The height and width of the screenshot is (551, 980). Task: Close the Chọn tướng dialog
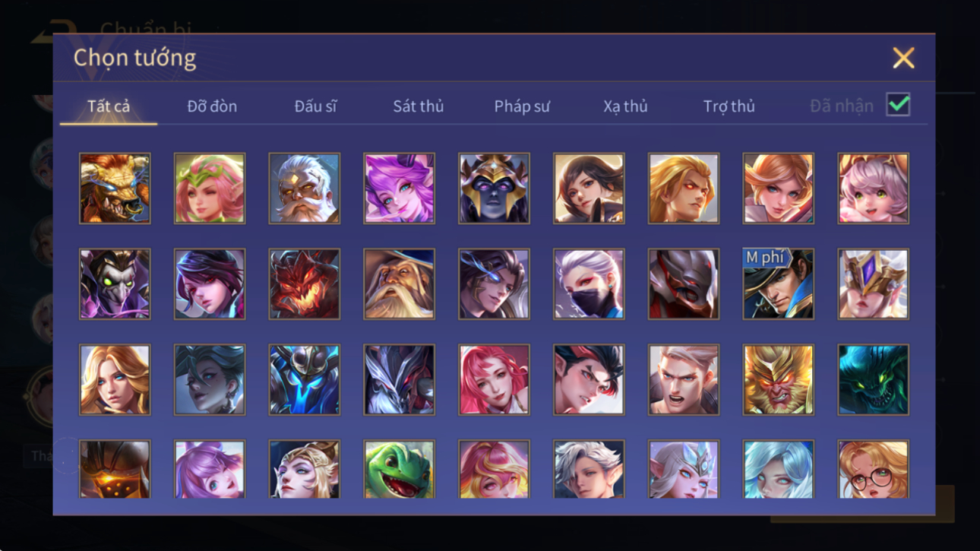point(903,58)
